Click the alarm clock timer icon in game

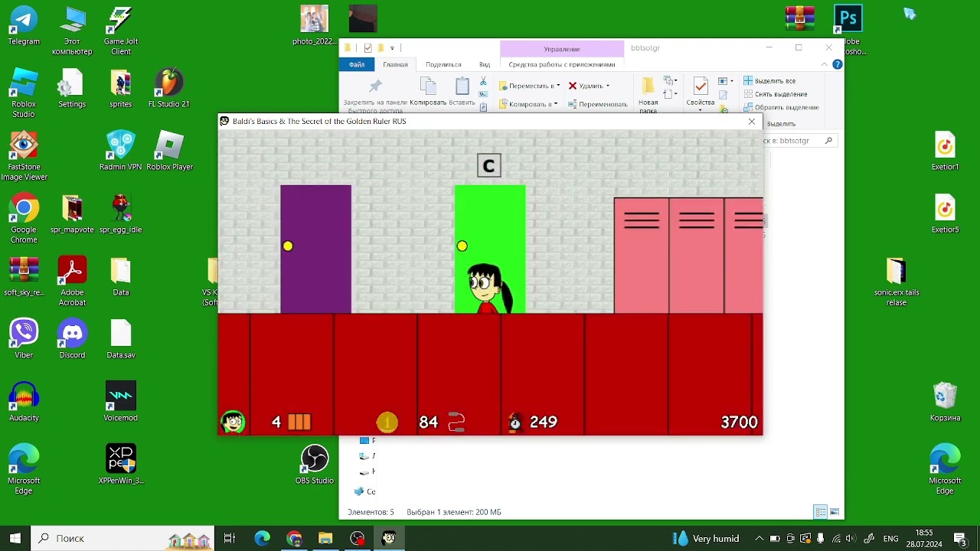(x=515, y=422)
